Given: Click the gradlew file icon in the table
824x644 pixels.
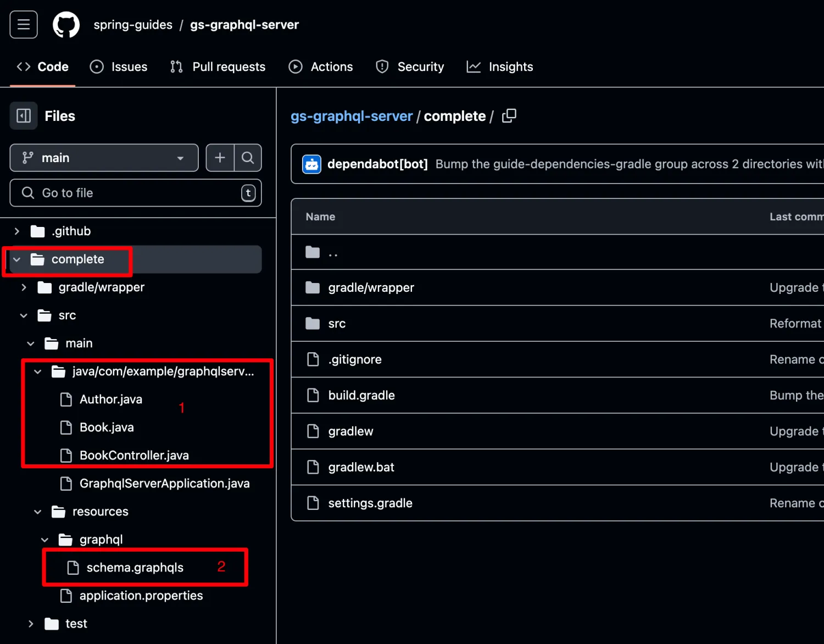Looking at the screenshot, I should (313, 431).
